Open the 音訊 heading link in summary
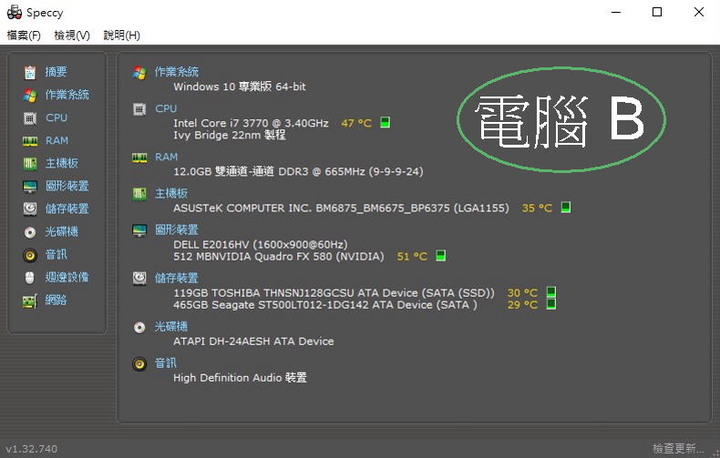The width and height of the screenshot is (720, 458). point(165,363)
